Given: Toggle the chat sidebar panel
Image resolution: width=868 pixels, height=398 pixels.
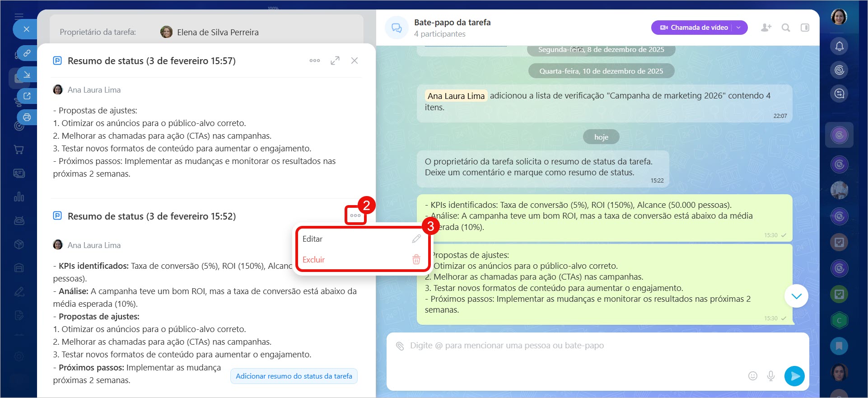Looking at the screenshot, I should tap(805, 28).
